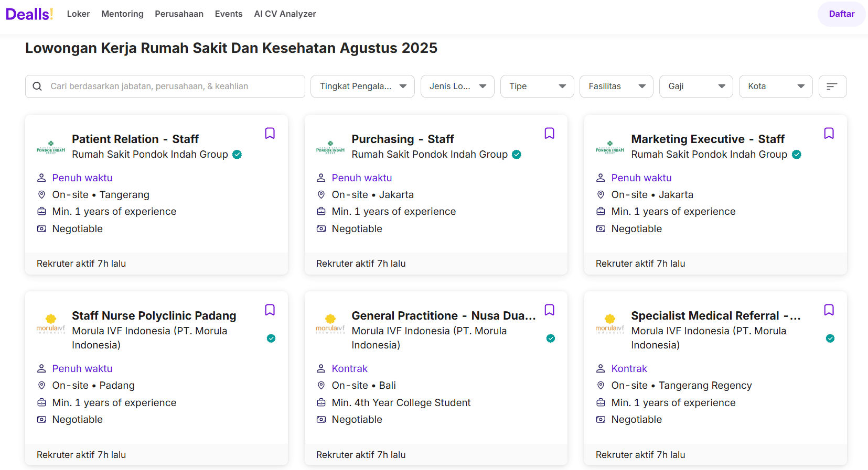Open the Mentoring menu item
This screenshot has width=868, height=470.
click(x=122, y=14)
